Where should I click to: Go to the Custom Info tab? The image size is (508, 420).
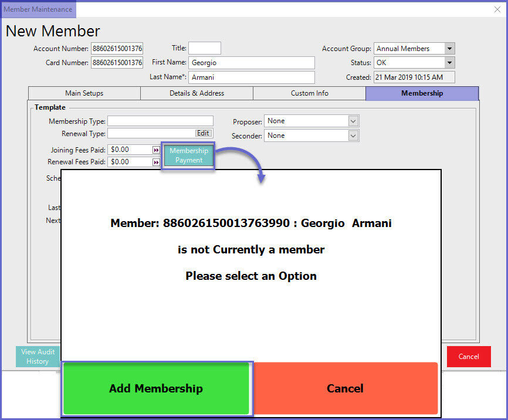(x=309, y=93)
